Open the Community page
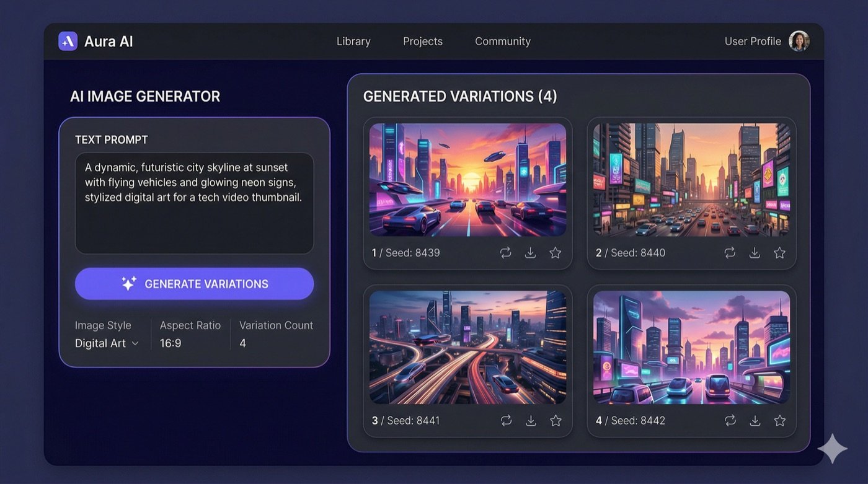The image size is (868, 484). pos(502,41)
